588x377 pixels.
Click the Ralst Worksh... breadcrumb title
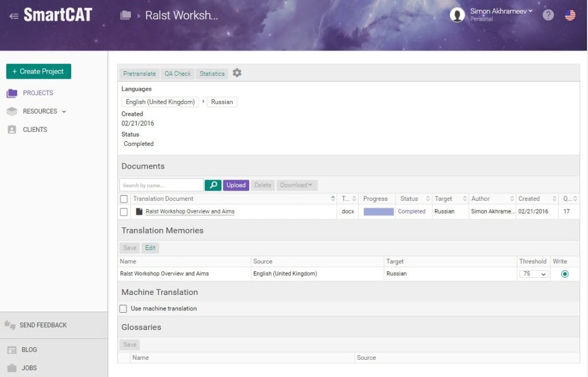pyautogui.click(x=181, y=15)
